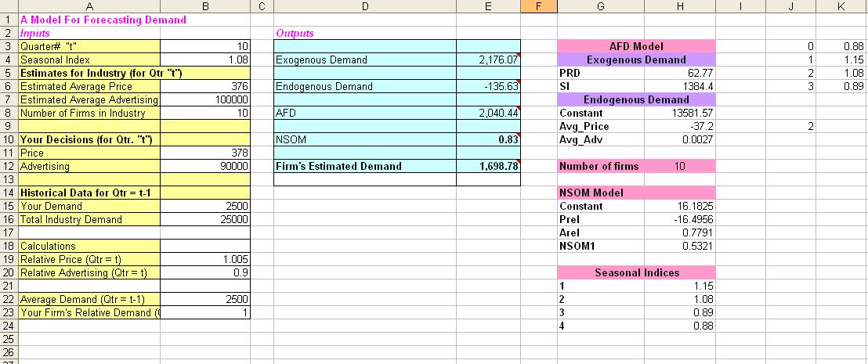868x364 pixels.
Task: Click title 'A Model For Forecasting Demand'
Action: click(103, 20)
